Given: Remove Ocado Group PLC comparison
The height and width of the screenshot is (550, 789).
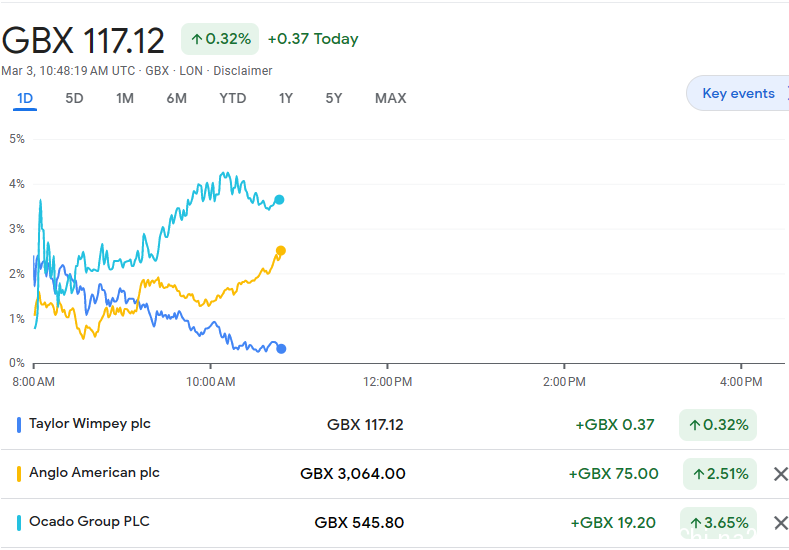Looking at the screenshot, I should [x=780, y=523].
